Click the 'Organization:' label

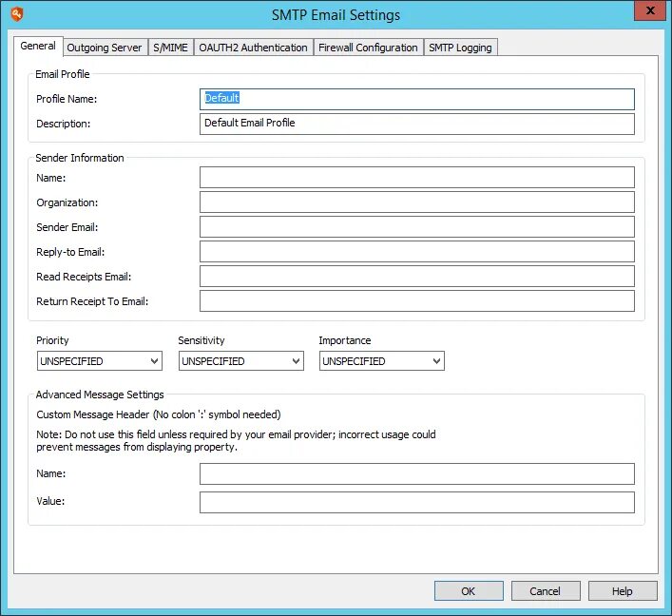pos(67,202)
